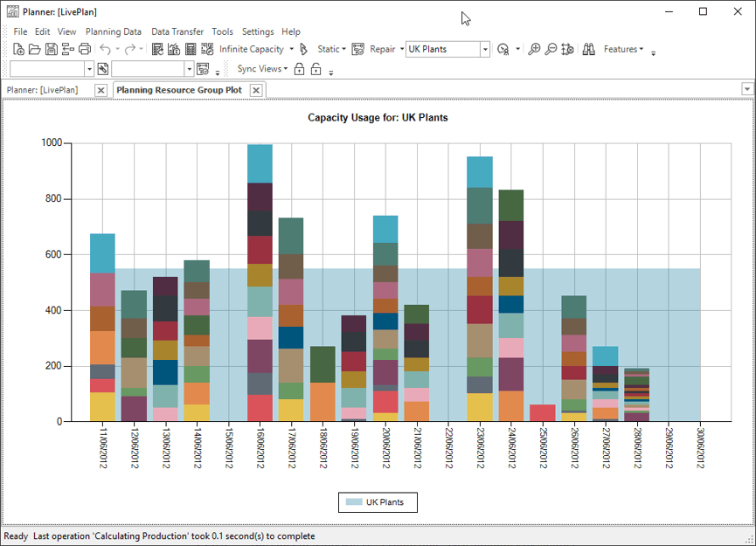This screenshot has width=756, height=546.
Task: Zoom out with the magnifier minus icon
Action: click(551, 50)
